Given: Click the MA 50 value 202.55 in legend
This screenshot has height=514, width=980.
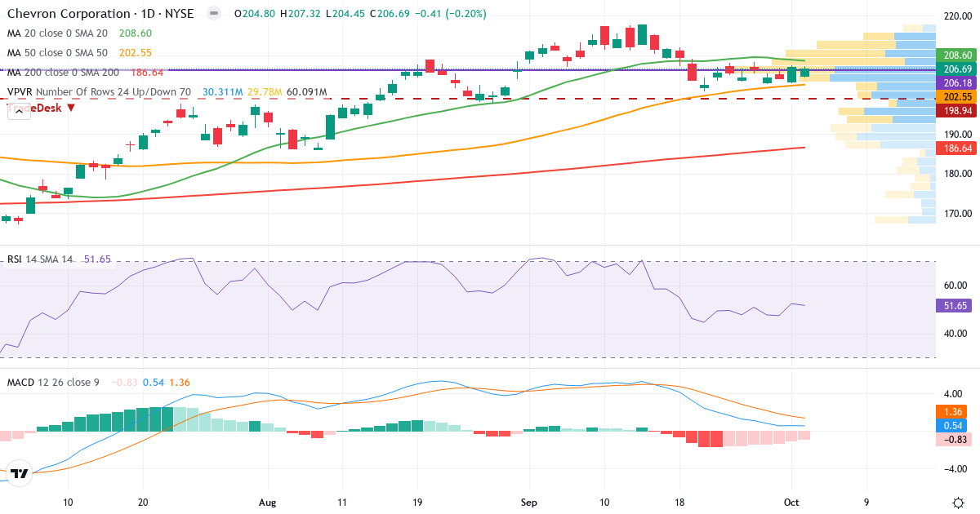Looking at the screenshot, I should coord(136,53).
